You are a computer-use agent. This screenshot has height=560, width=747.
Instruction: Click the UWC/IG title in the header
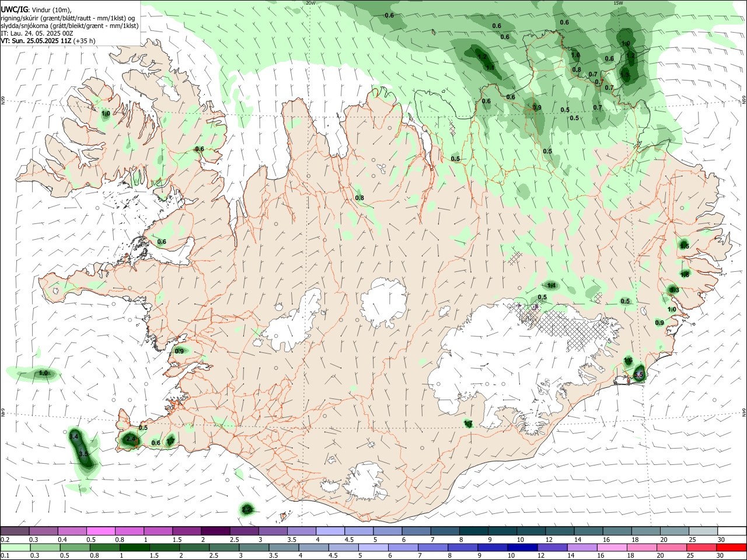(14, 10)
